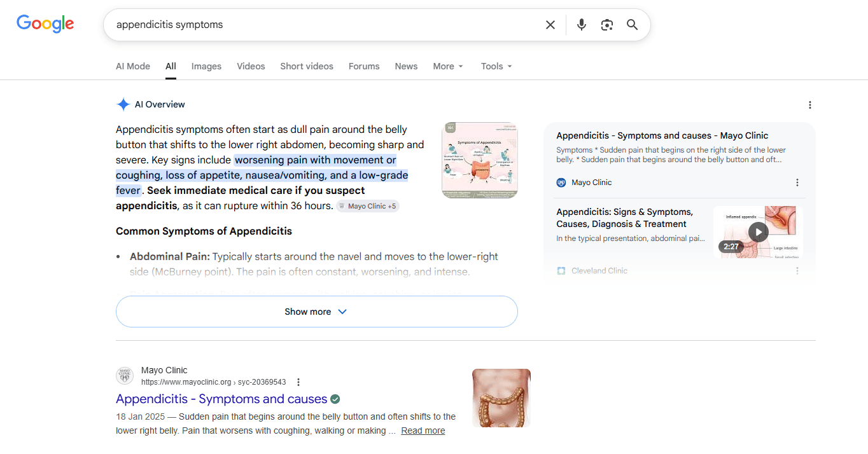868x454 pixels.
Task: Click the verified checkmark badge beside result title
Action: 335,399
